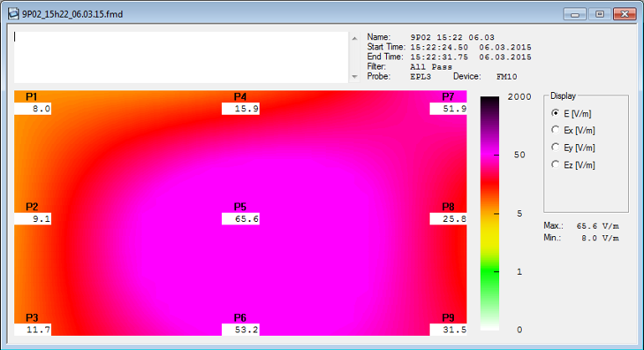Screen dimensions: 644x350
Task: Click the Min. 8.0 V/m readout
Action: [x=581, y=238]
